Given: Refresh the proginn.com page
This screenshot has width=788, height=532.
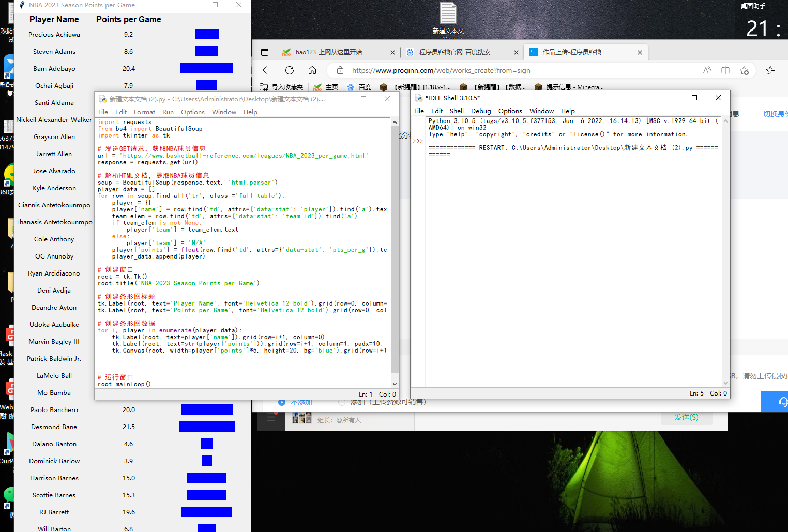Looking at the screenshot, I should click(x=290, y=70).
